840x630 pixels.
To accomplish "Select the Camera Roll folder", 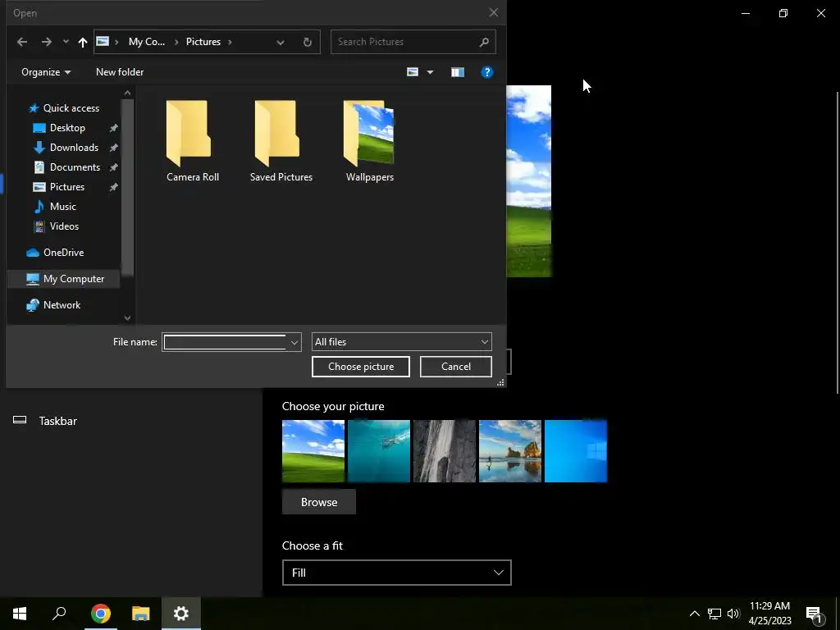I will [193, 141].
